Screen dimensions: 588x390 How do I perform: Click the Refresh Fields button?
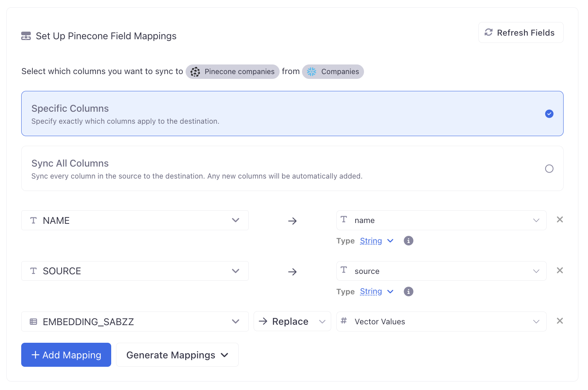520,32
